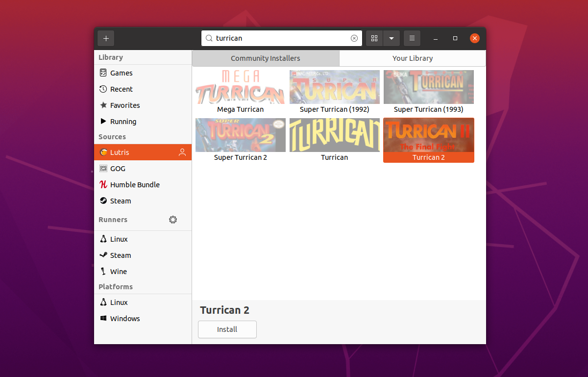Switch to Your Library tab
Image resolution: width=588 pixels, height=377 pixels.
413,58
